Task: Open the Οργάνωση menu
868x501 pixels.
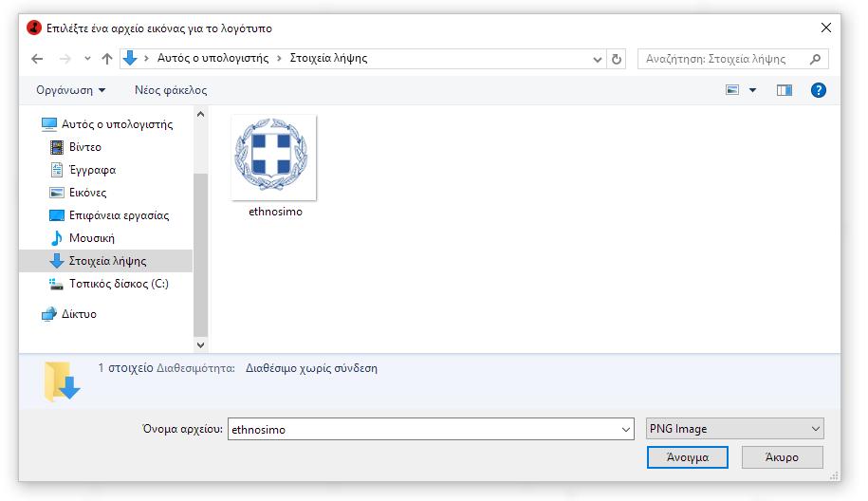Action: click(x=70, y=90)
